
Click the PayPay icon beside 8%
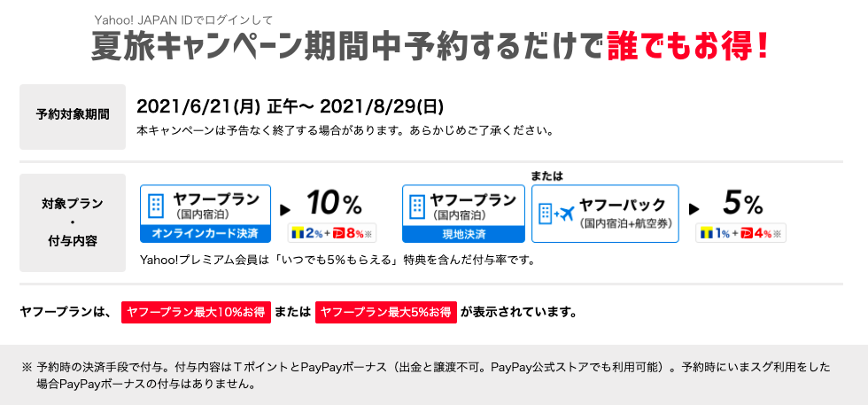pyautogui.click(x=337, y=234)
